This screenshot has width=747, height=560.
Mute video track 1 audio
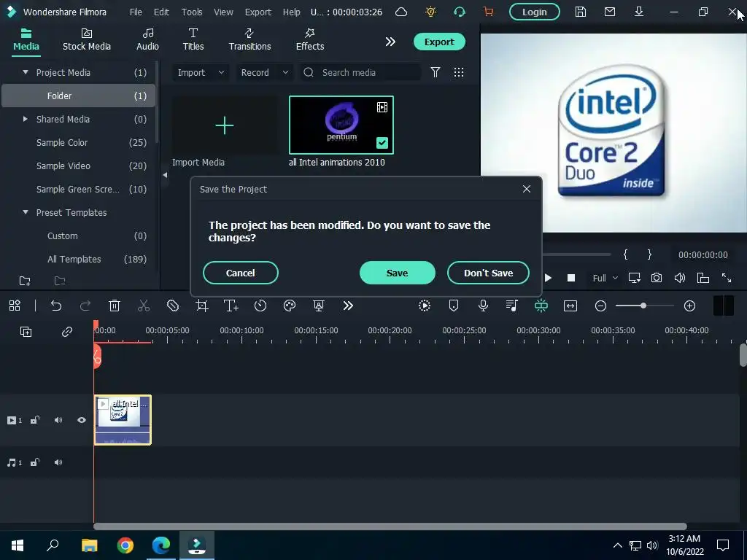(58, 420)
